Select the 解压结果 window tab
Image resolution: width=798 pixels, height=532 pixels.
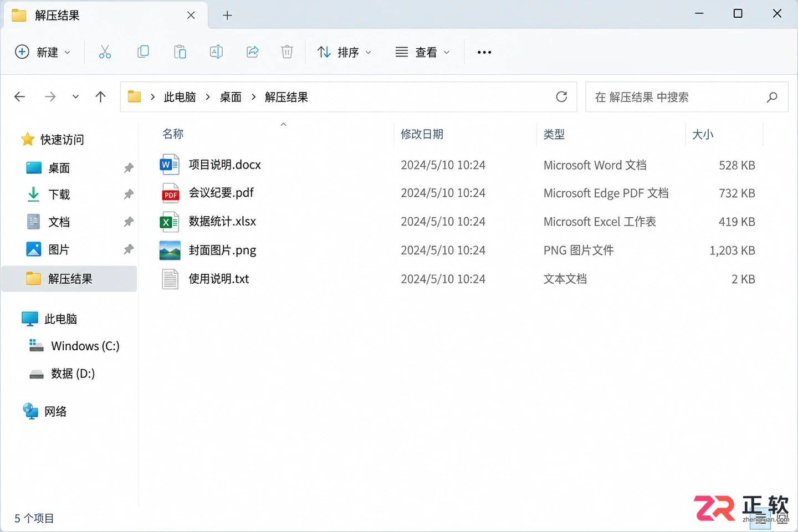pos(105,15)
